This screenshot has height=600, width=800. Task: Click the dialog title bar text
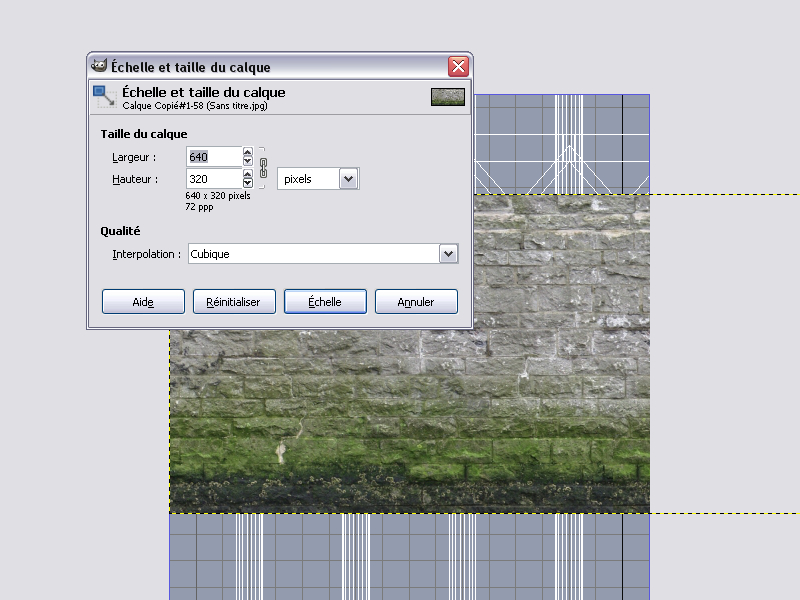pos(190,67)
